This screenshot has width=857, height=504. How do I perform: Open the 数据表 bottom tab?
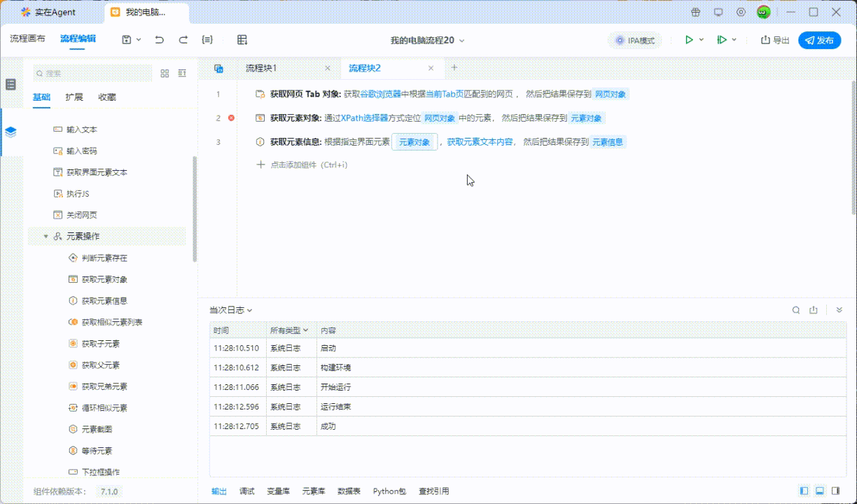349,491
